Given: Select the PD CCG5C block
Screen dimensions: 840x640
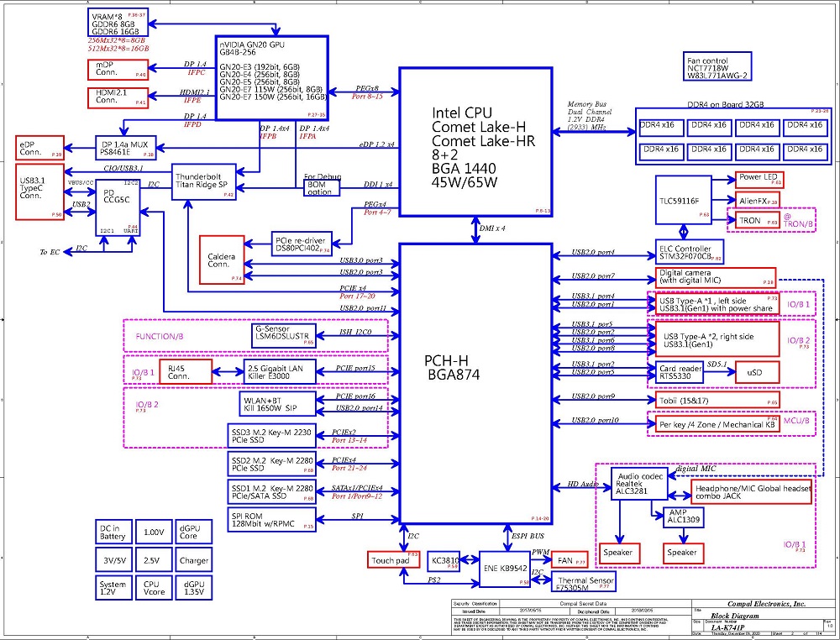Looking at the screenshot, I should pos(118,207).
